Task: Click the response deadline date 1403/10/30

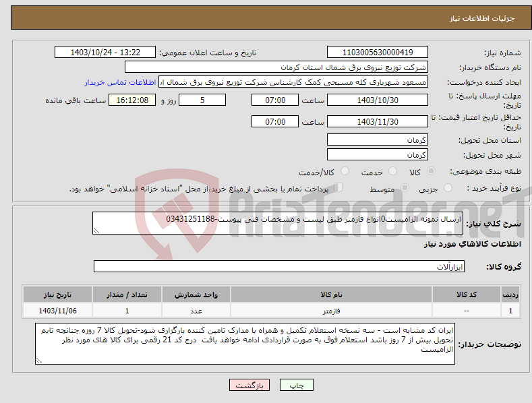Action: point(378,100)
